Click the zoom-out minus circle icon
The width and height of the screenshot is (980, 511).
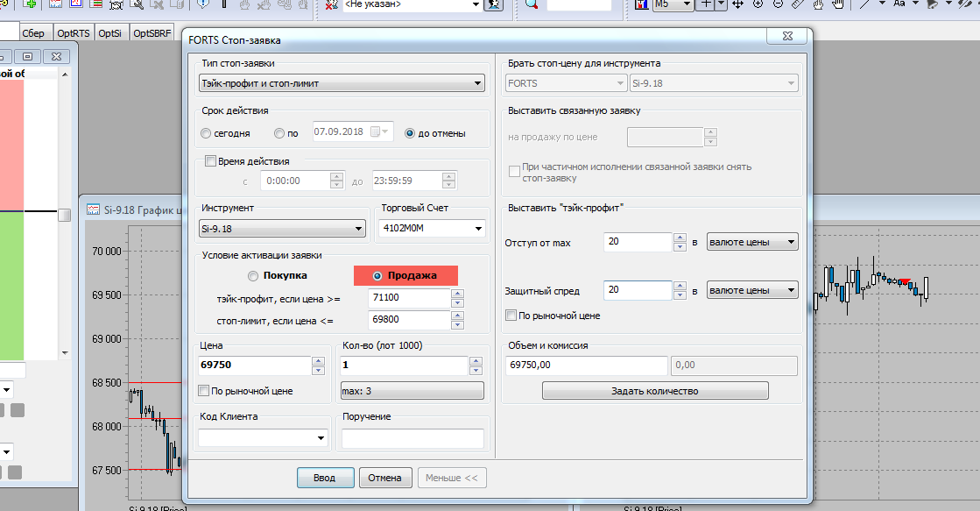(x=778, y=4)
